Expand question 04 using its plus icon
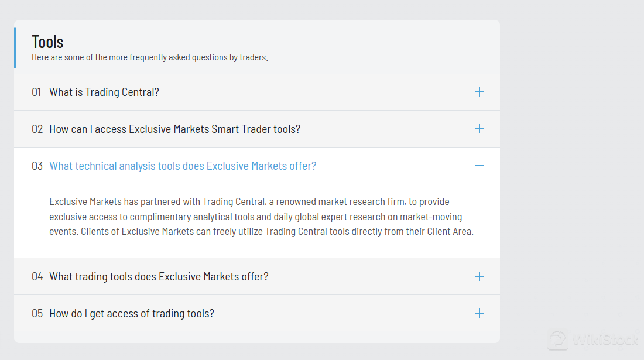The width and height of the screenshot is (644, 360). [479, 276]
